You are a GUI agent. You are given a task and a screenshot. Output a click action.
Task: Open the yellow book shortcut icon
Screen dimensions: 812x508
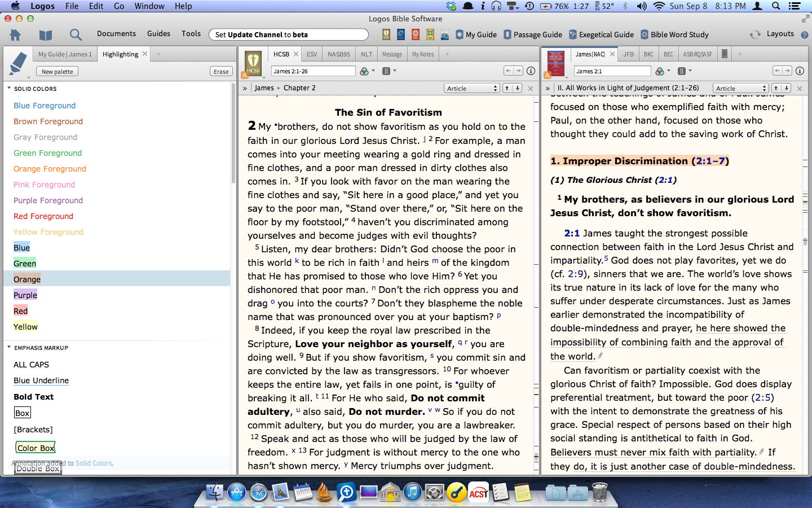(430, 34)
